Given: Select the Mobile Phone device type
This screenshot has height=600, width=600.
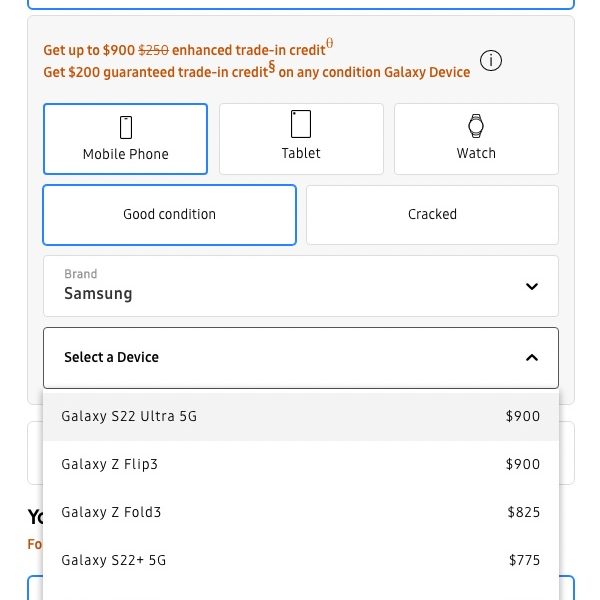Looking at the screenshot, I should (126, 139).
